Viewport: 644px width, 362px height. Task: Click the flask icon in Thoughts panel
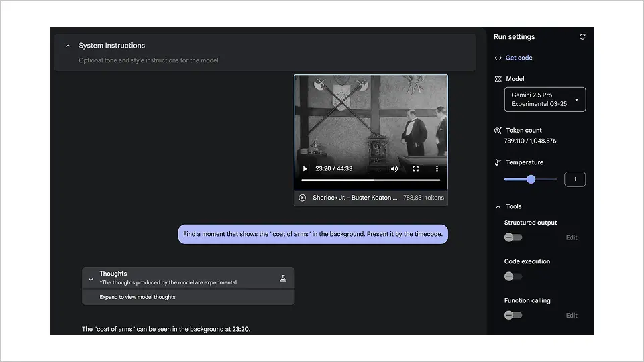(283, 278)
